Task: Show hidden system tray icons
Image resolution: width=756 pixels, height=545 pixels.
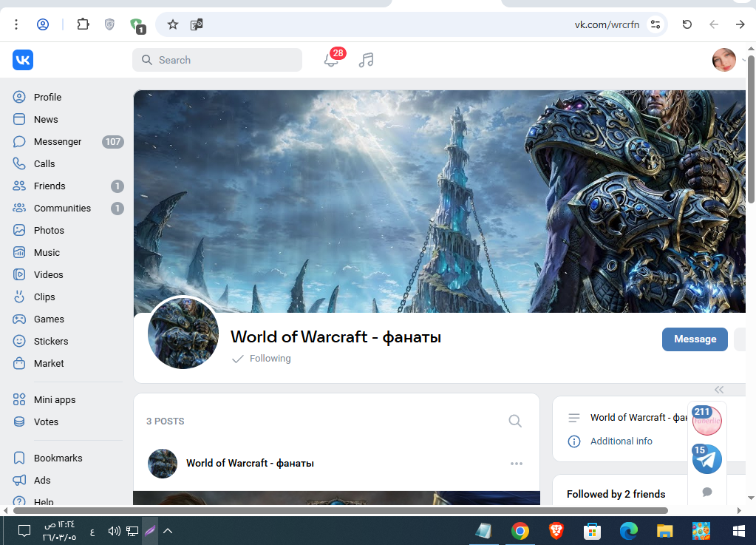Action: (x=168, y=531)
